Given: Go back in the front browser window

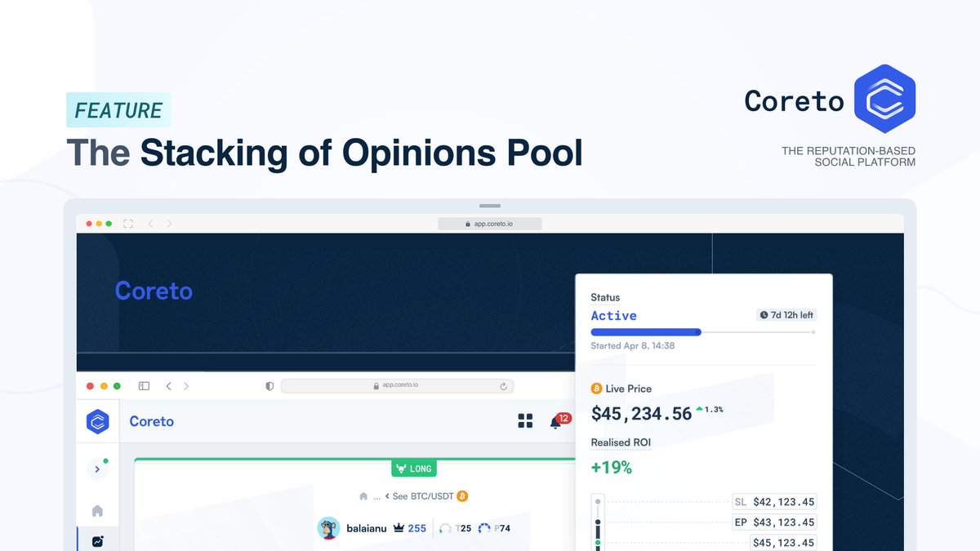Looking at the screenshot, I should [x=168, y=386].
